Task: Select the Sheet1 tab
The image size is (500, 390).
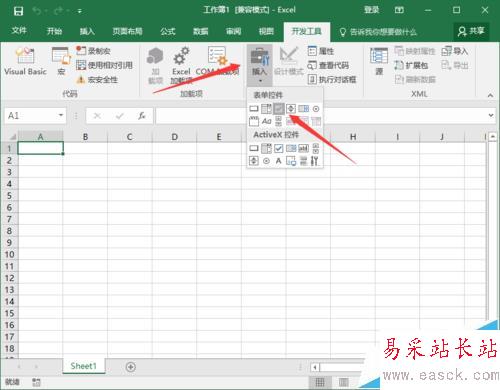Action: click(83, 366)
